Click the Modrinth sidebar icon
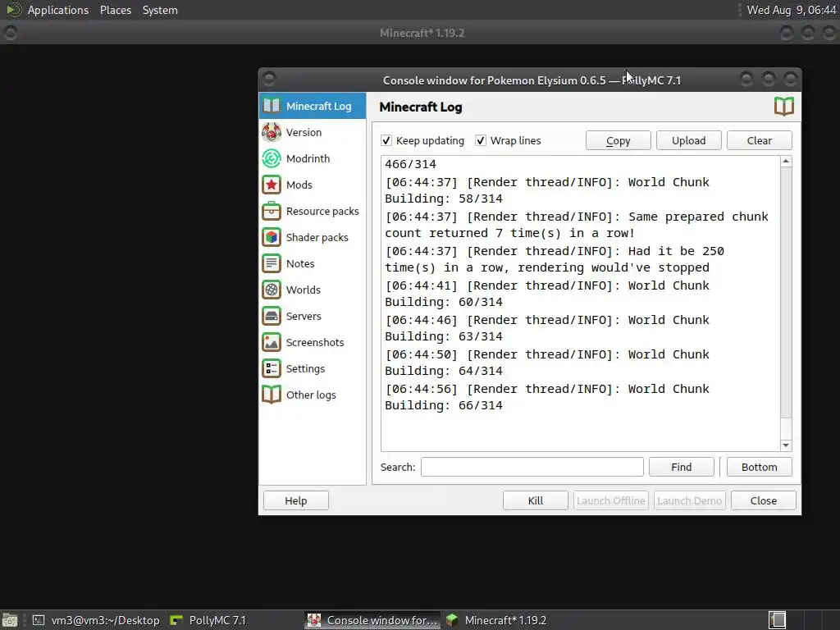 click(272, 158)
